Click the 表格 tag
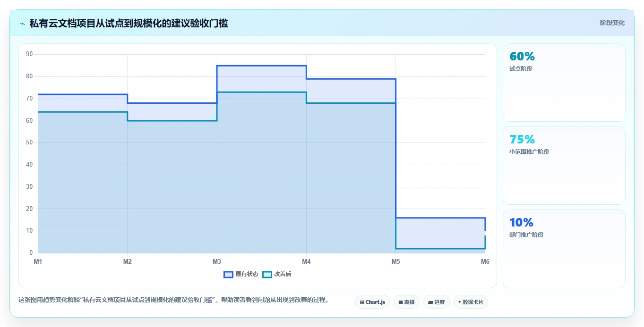The width and height of the screenshot is (644, 327). (x=406, y=302)
